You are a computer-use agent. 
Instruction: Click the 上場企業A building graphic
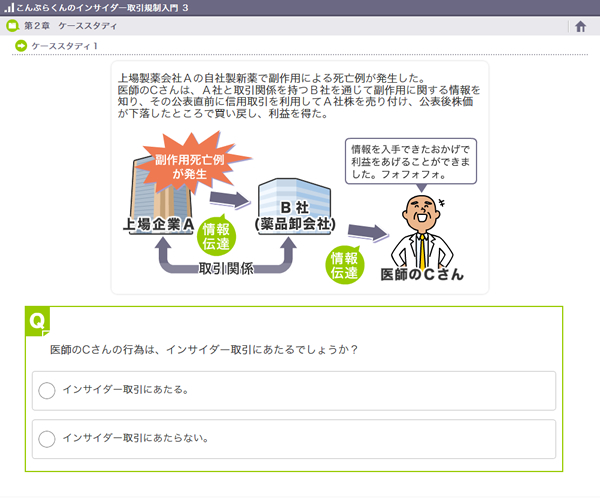pos(160,193)
